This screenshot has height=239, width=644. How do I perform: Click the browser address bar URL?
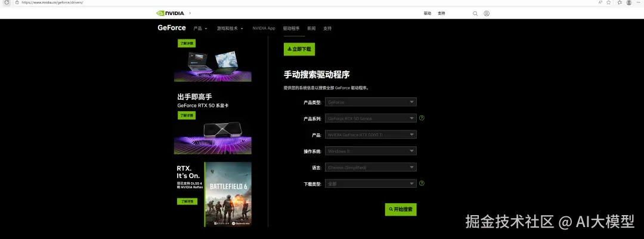[x=52, y=2]
